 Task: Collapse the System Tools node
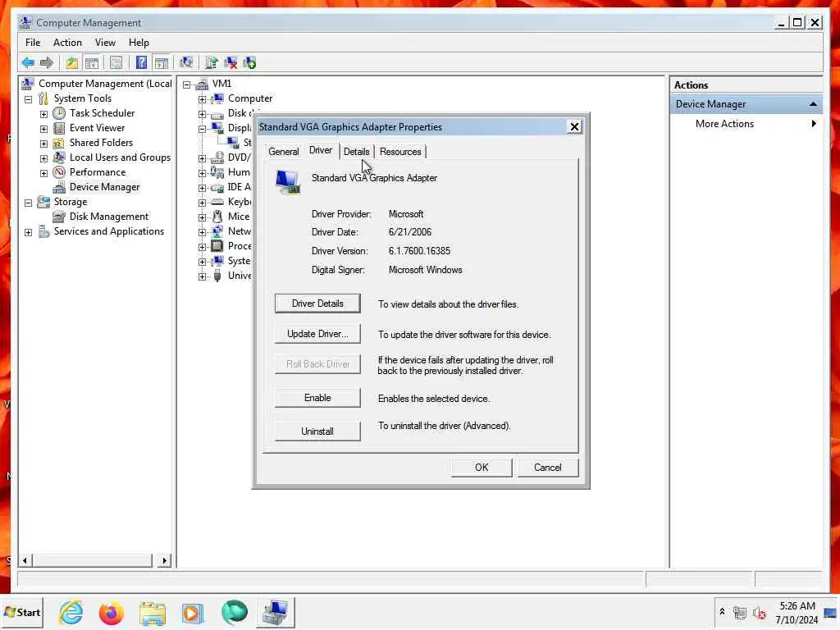[x=29, y=99]
